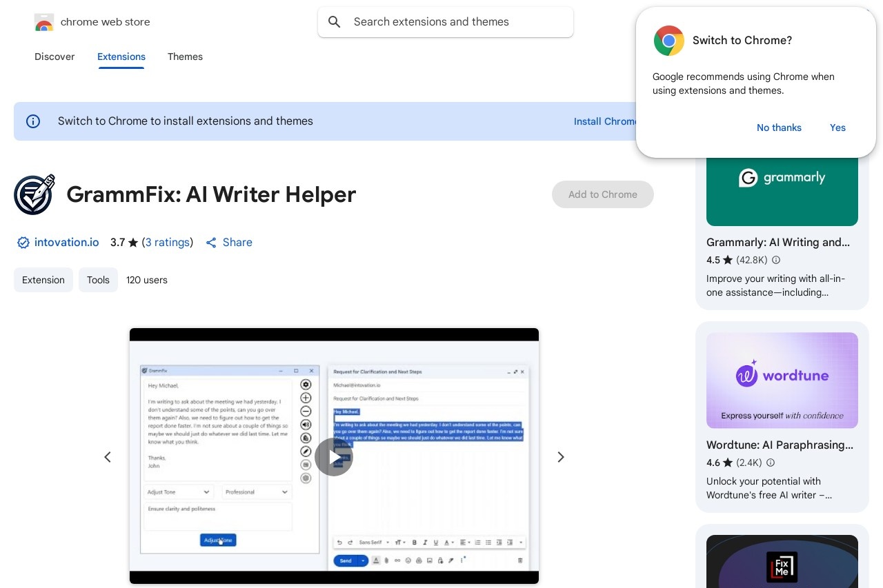Click the Share icon

(211, 243)
